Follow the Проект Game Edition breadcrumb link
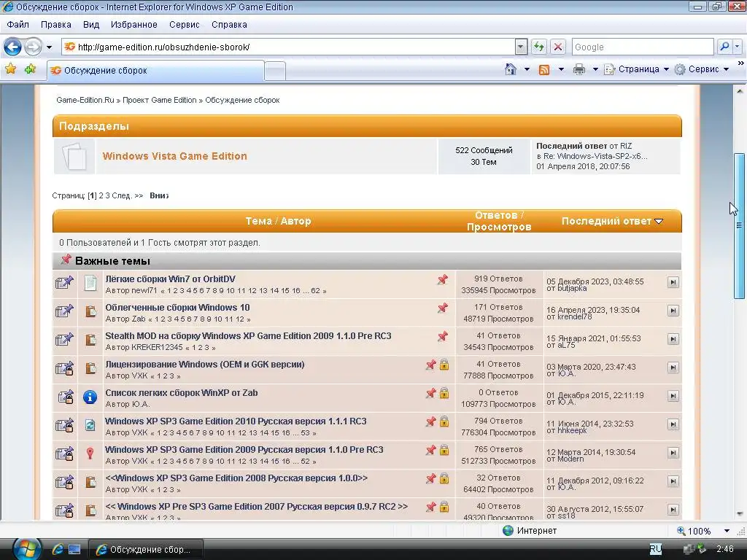Image resolution: width=747 pixels, height=560 pixels. pos(160,100)
